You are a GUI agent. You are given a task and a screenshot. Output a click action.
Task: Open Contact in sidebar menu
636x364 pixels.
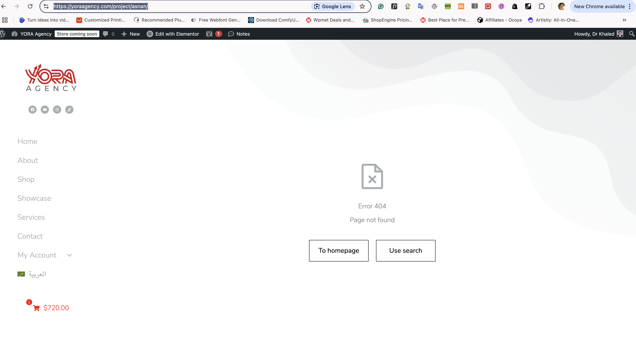(30, 236)
